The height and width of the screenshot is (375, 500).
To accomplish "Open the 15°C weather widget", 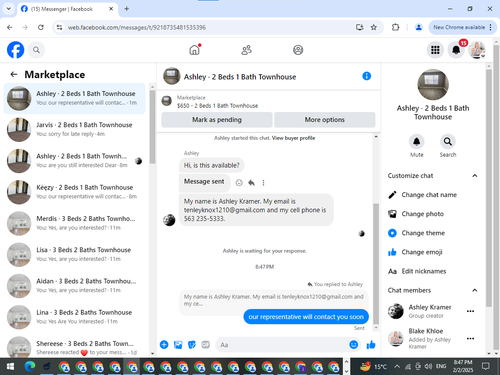I will [374, 367].
